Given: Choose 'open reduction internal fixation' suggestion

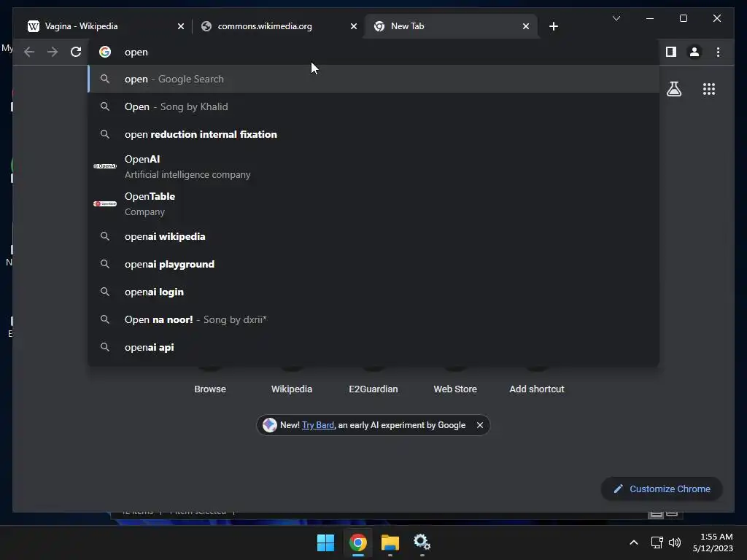Looking at the screenshot, I should click(373, 134).
